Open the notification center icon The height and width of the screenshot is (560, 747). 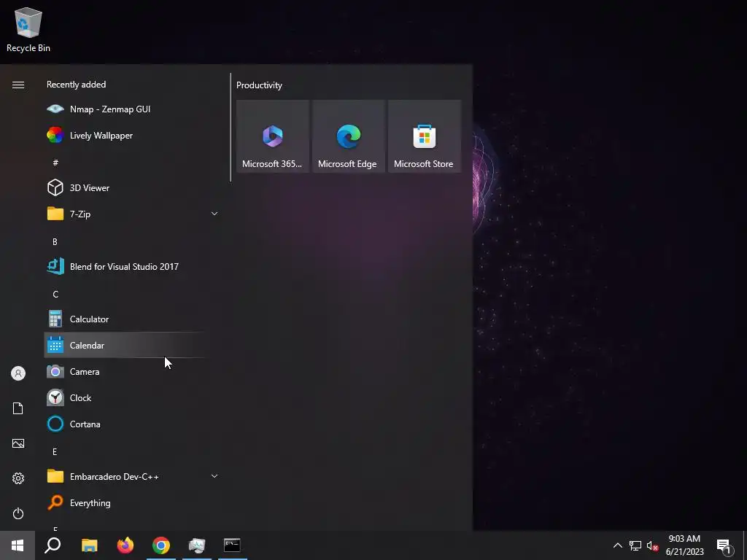[724, 545]
